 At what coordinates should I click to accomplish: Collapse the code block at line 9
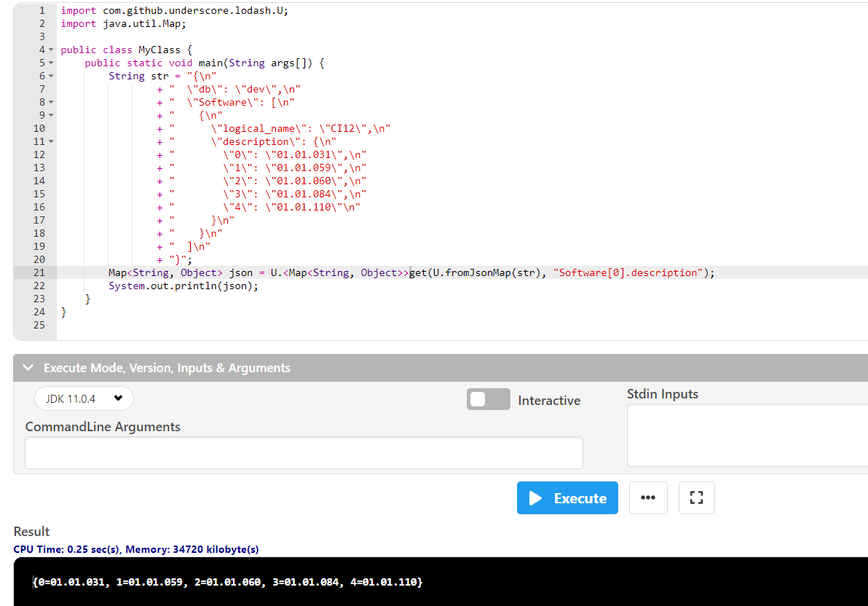coord(51,116)
